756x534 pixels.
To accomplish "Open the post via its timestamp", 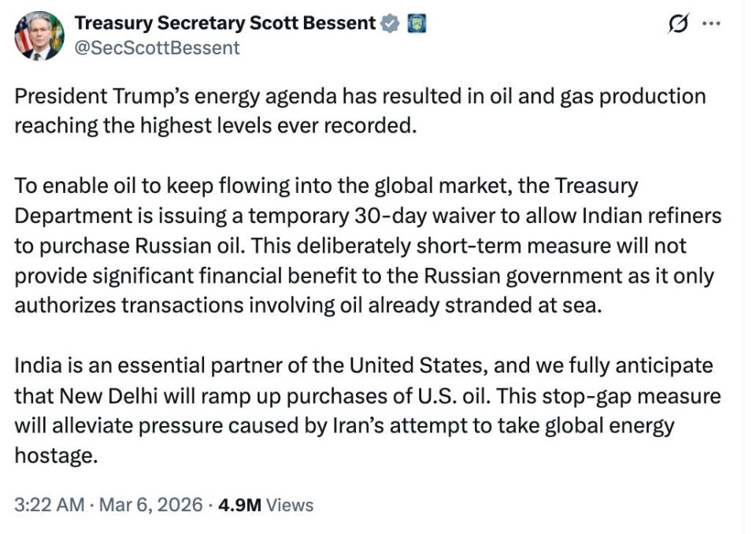I will click(47, 504).
